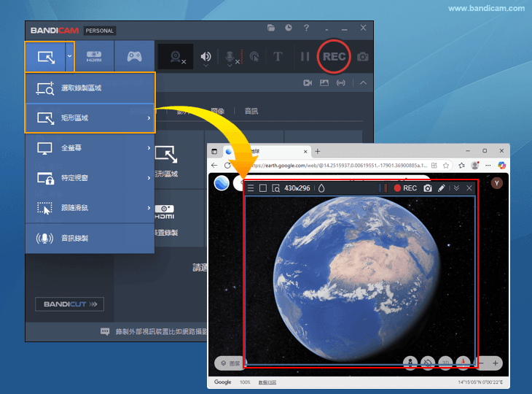Open the screen mode dropdown arrow

[69, 56]
